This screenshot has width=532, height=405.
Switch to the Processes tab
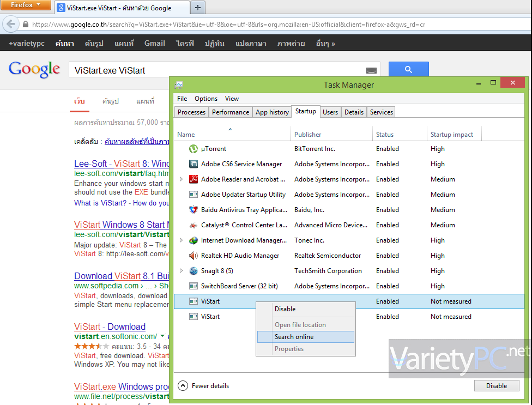coord(191,112)
